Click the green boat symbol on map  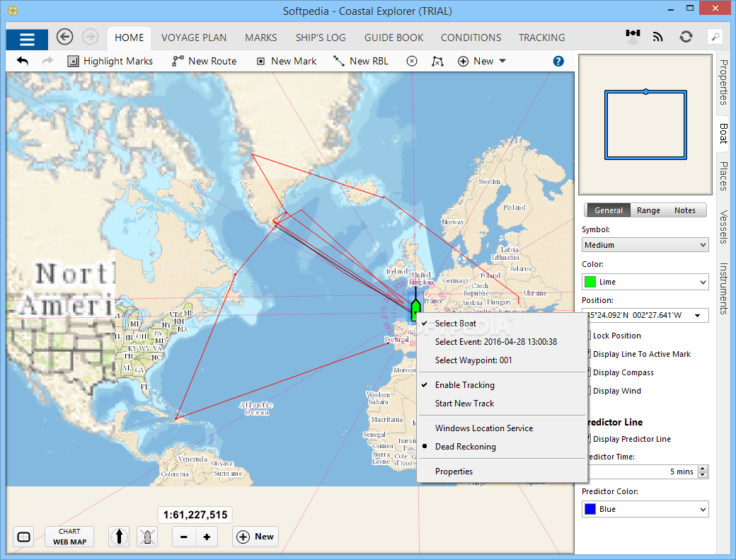(x=415, y=310)
